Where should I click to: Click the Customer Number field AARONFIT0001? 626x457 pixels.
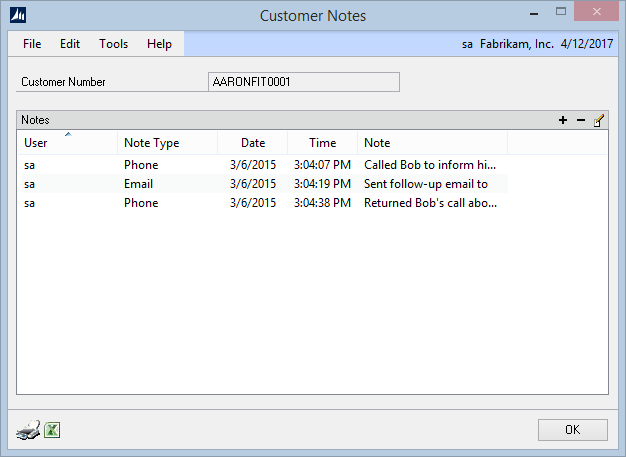[304, 82]
